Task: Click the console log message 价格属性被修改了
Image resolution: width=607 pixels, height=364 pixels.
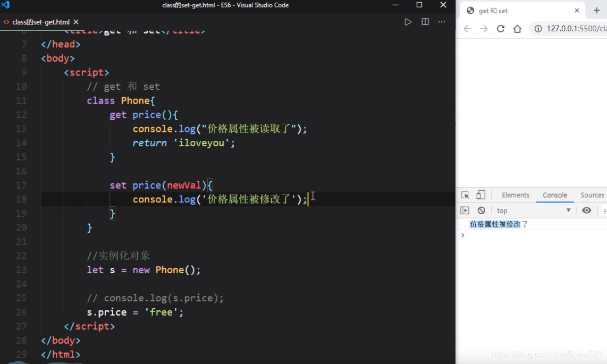Action: click(499, 224)
